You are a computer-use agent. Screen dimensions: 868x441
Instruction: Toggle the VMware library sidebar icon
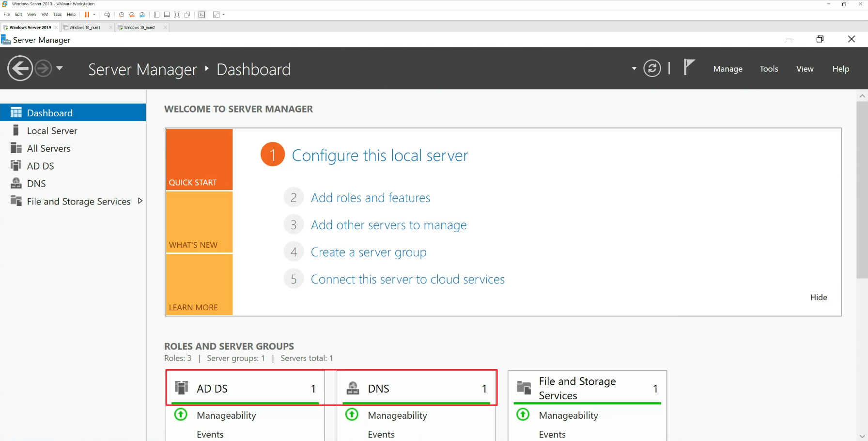[x=156, y=15]
